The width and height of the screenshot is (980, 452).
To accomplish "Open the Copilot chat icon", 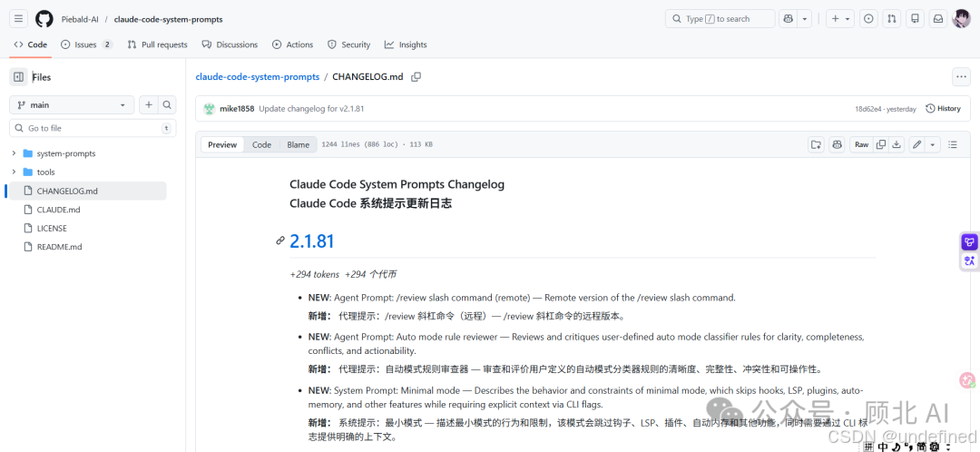I will pyautogui.click(x=789, y=19).
